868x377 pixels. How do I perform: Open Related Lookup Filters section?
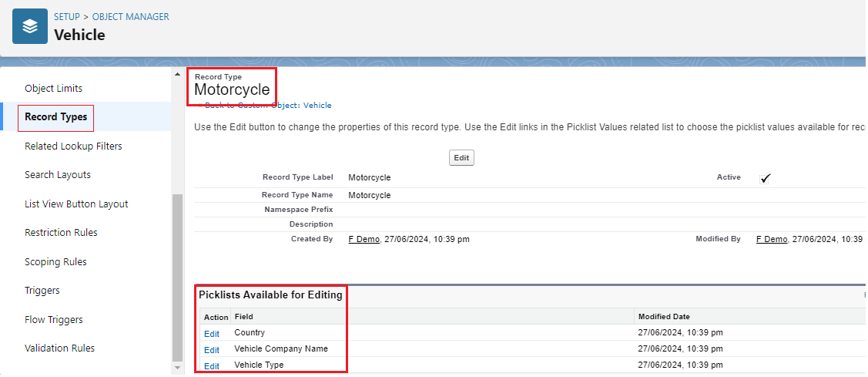(73, 146)
